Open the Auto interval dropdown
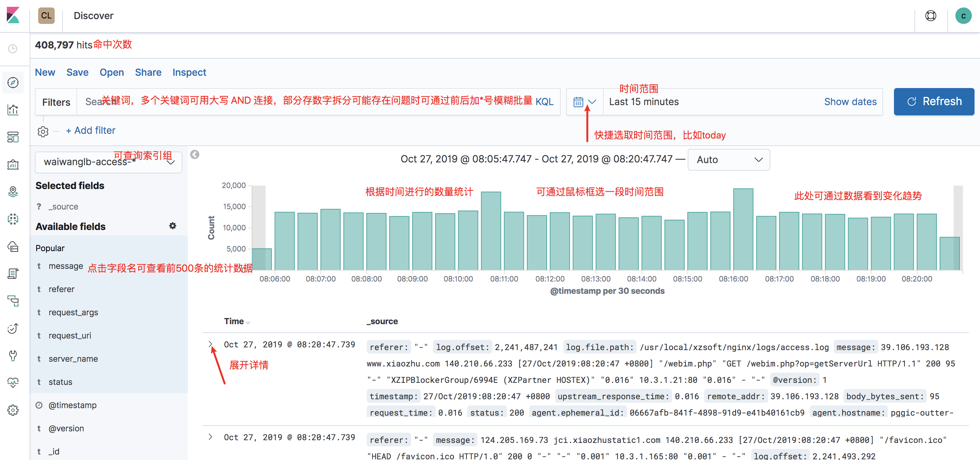 (x=729, y=160)
